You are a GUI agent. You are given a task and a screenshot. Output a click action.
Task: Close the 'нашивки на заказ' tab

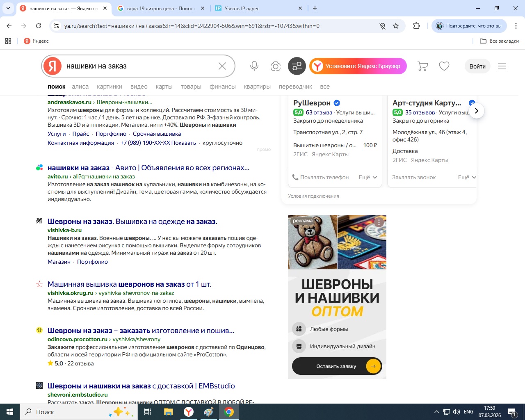[x=105, y=8]
